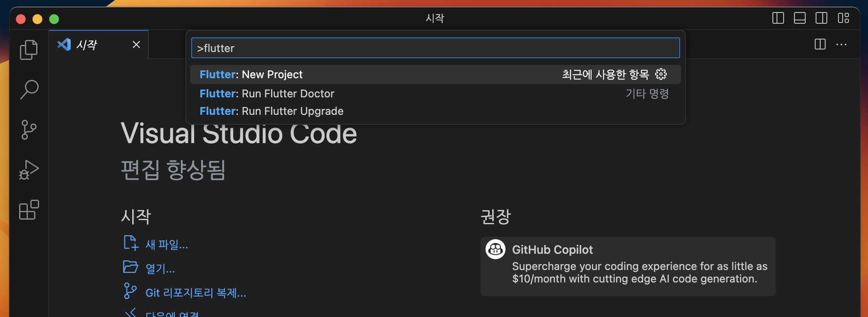Click the folder icon beside 열기
Screen dimensions: 868x317
click(x=131, y=267)
